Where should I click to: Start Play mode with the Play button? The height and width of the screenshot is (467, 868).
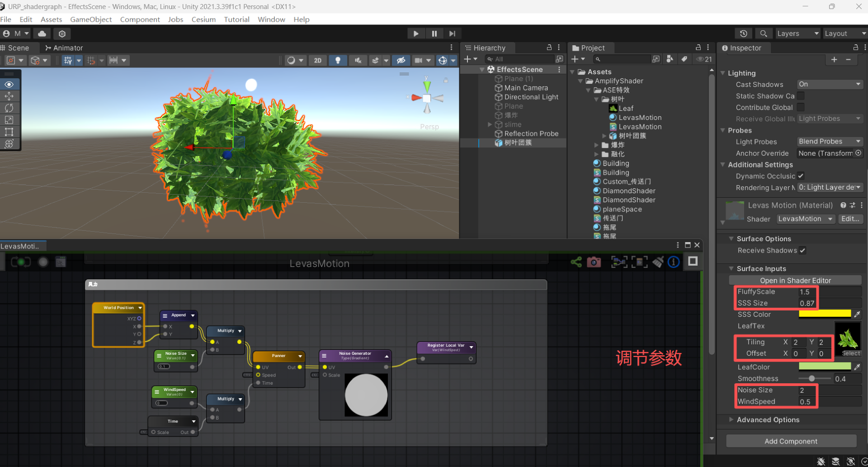pos(416,33)
